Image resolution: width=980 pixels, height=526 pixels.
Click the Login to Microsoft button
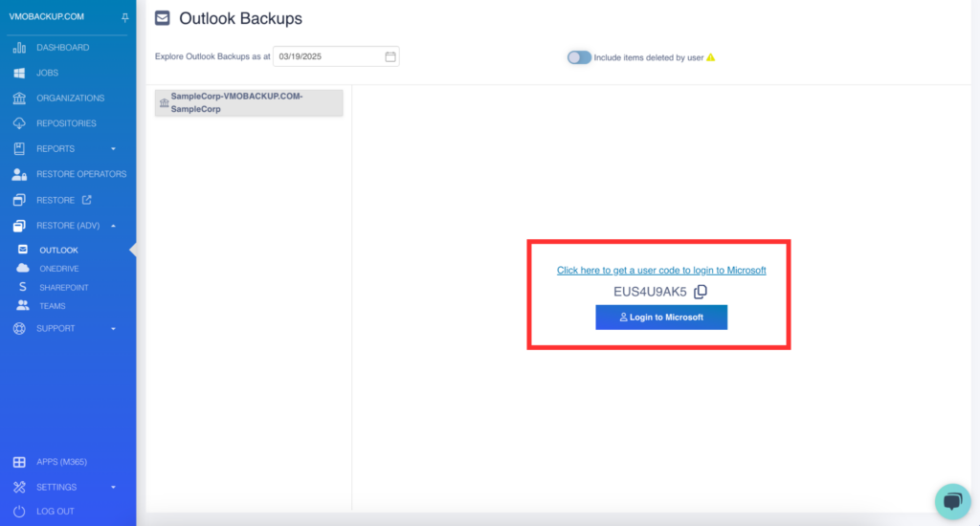pyautogui.click(x=661, y=318)
